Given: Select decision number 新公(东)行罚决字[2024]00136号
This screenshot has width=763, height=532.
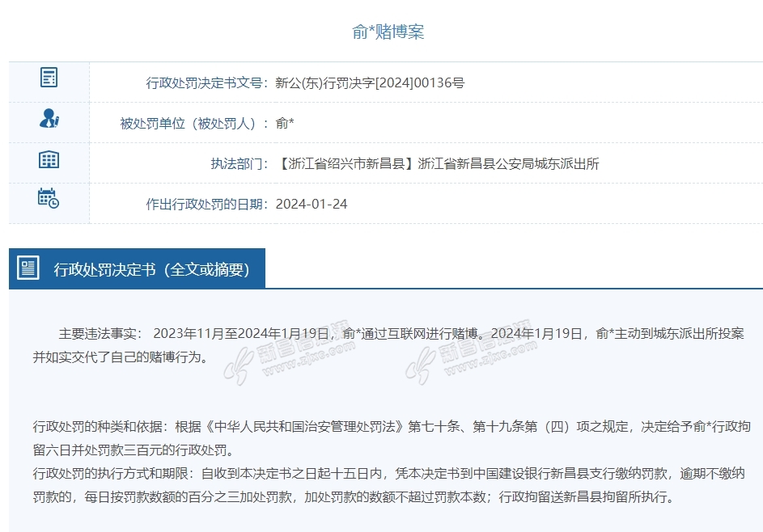Looking at the screenshot, I should click(x=370, y=82).
